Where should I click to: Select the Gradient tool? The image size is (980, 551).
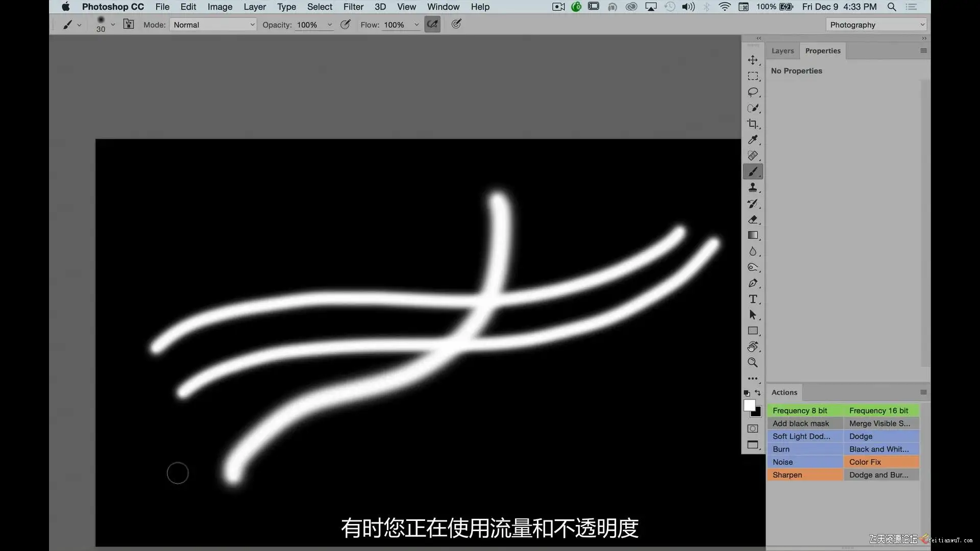coord(753,236)
